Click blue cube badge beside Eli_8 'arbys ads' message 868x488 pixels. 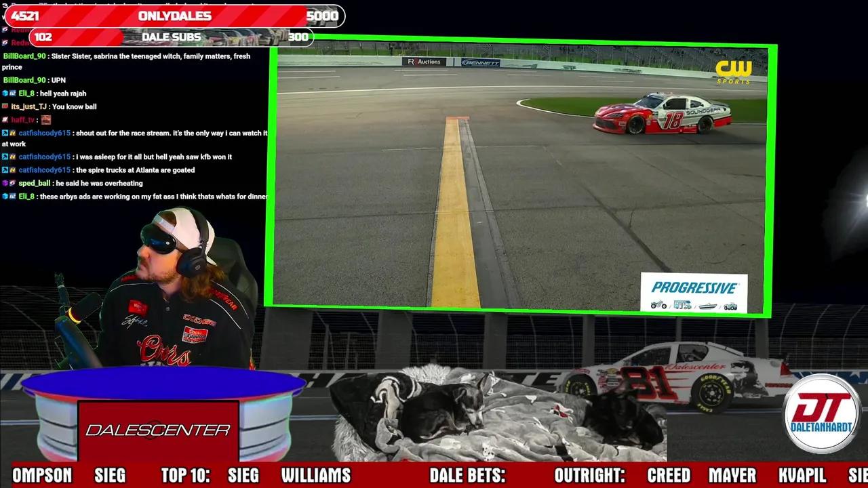point(5,197)
